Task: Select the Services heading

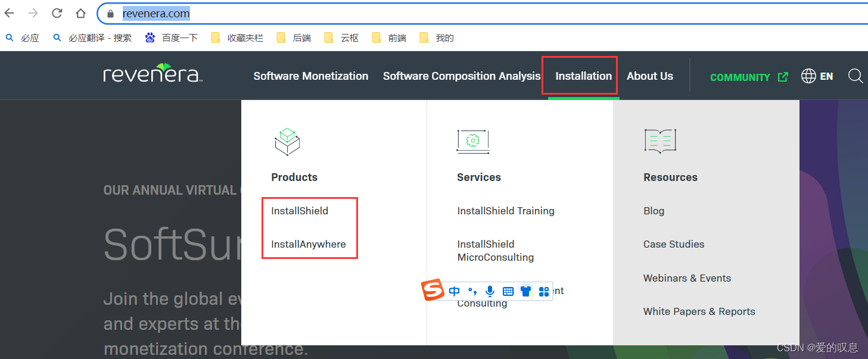Action: pos(479,177)
